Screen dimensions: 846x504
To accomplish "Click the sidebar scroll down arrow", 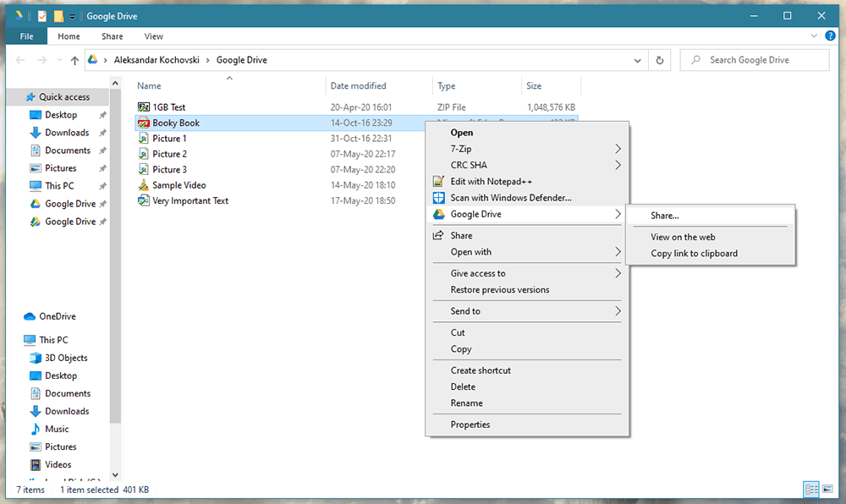I will [115, 475].
